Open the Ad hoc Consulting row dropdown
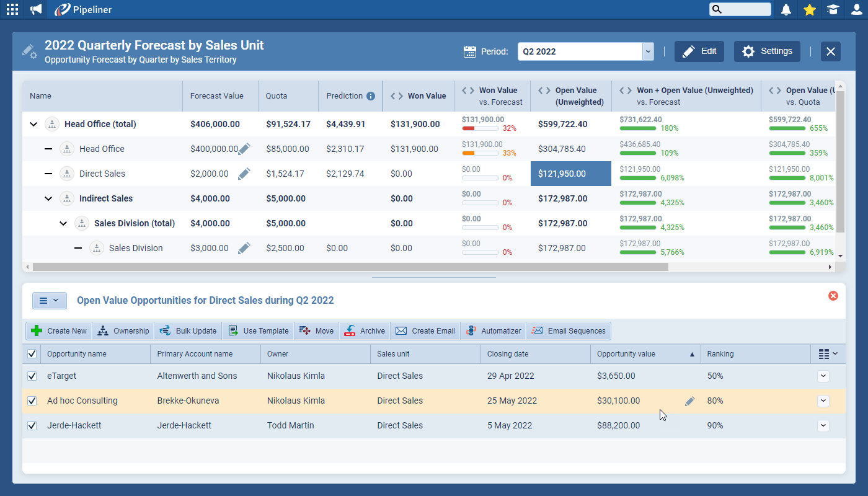Screen dimensions: 868x496 [x=823, y=401]
